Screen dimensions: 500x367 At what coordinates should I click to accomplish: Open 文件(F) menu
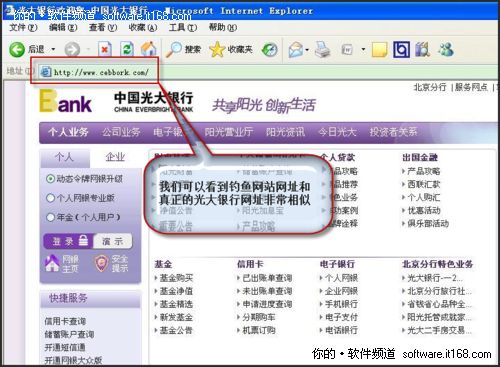[x=23, y=27]
